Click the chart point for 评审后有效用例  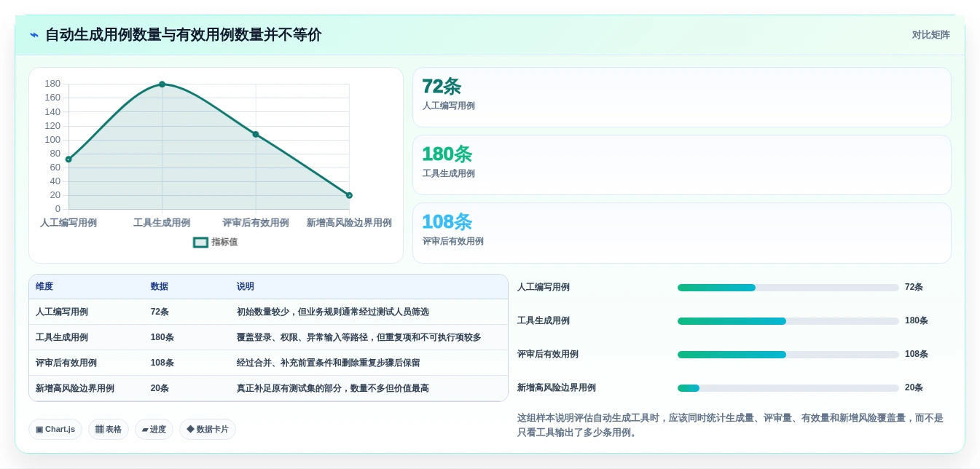pos(256,134)
